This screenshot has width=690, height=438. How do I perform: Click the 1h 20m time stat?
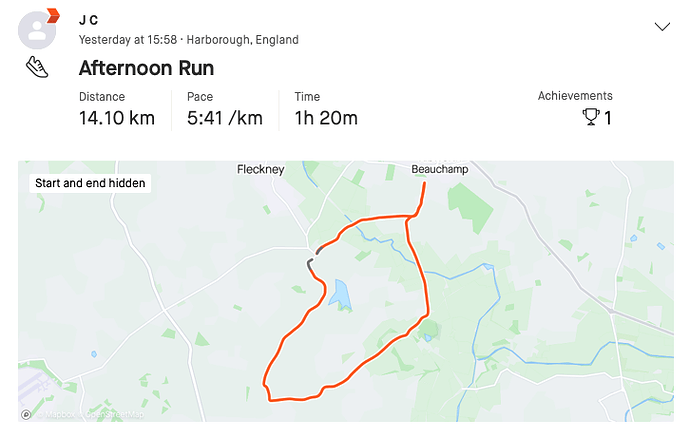(x=325, y=118)
